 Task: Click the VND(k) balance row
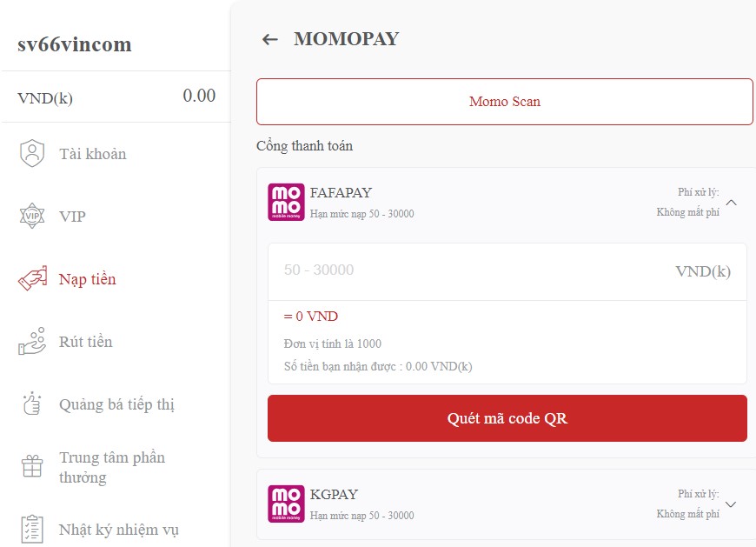coord(116,97)
